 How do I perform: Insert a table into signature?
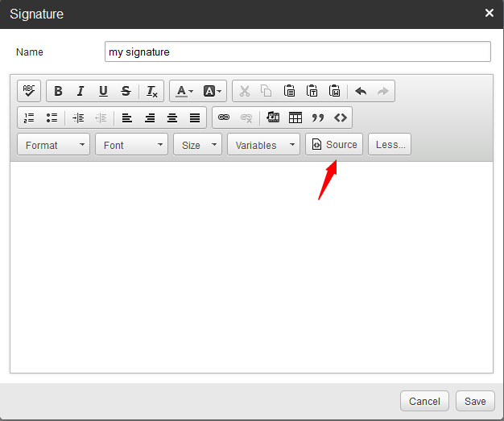point(295,118)
